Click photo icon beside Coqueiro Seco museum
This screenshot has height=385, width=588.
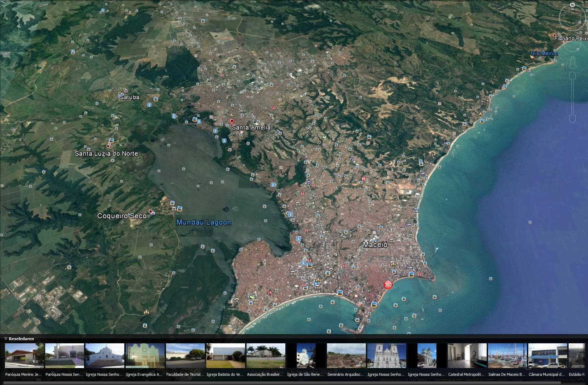pyautogui.click(x=179, y=209)
